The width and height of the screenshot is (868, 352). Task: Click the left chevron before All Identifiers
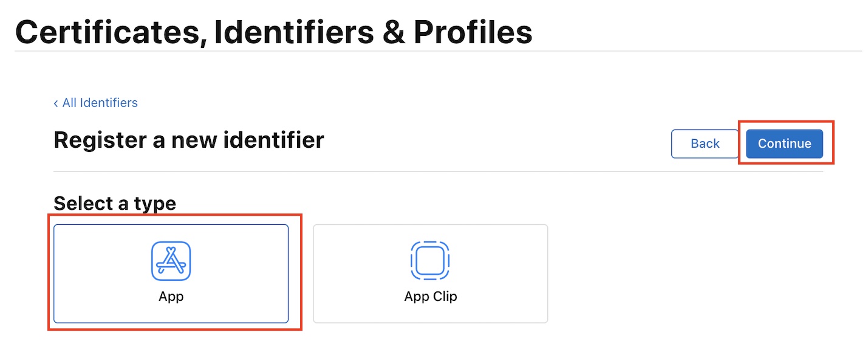point(56,103)
